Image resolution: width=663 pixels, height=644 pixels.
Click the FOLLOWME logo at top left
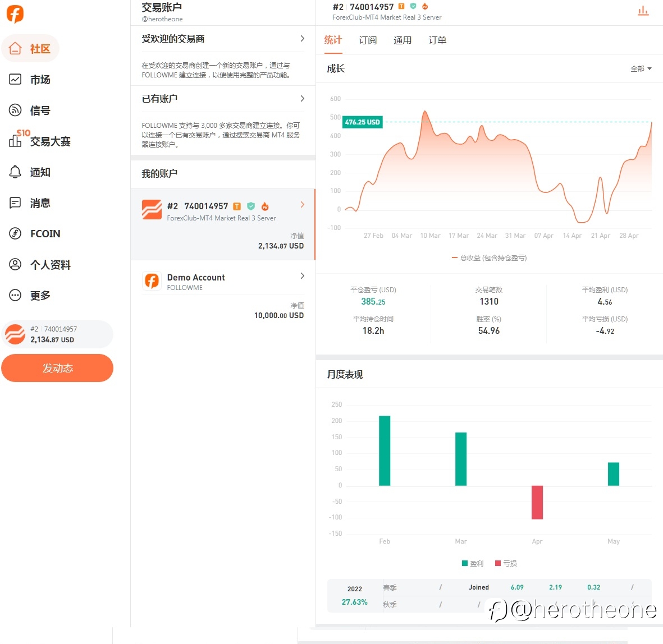pyautogui.click(x=15, y=14)
